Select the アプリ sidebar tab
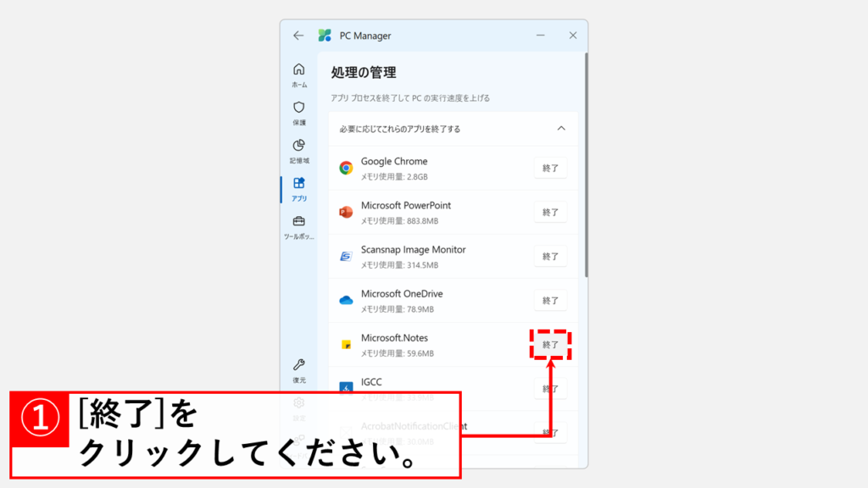 pyautogui.click(x=299, y=188)
